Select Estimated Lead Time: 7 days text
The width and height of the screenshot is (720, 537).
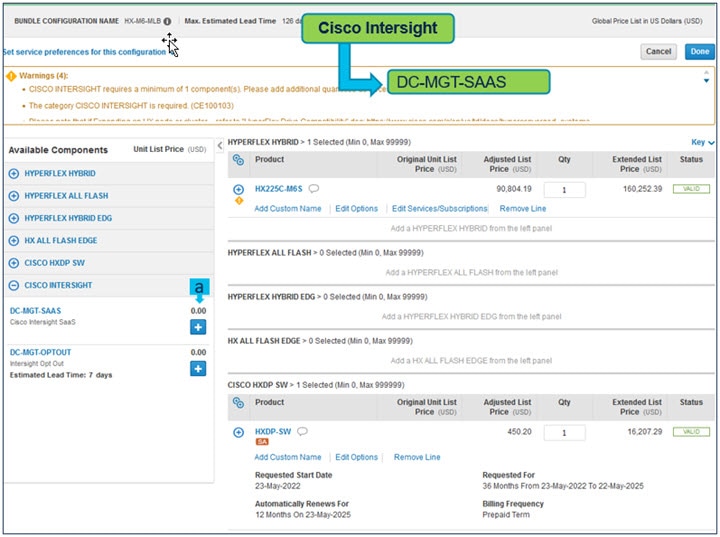[61, 375]
